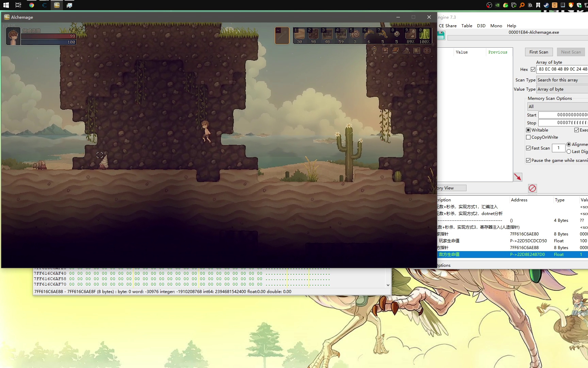Click the orange magnifier tray icon
The height and width of the screenshot is (368, 588).
[522, 5]
